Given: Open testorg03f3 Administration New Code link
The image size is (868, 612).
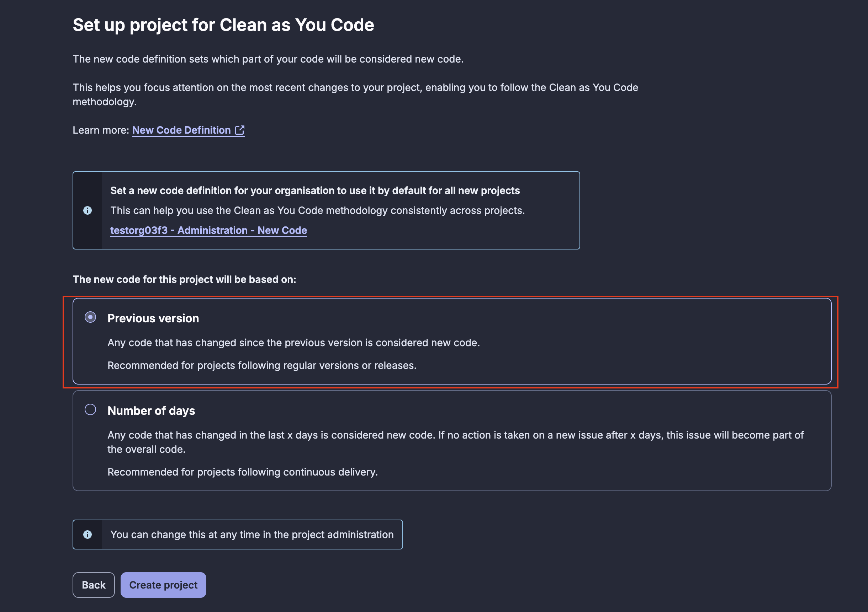Looking at the screenshot, I should click(x=208, y=230).
